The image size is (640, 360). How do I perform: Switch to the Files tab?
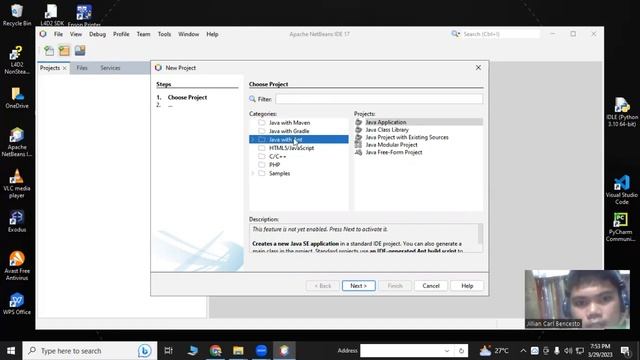tap(82, 68)
